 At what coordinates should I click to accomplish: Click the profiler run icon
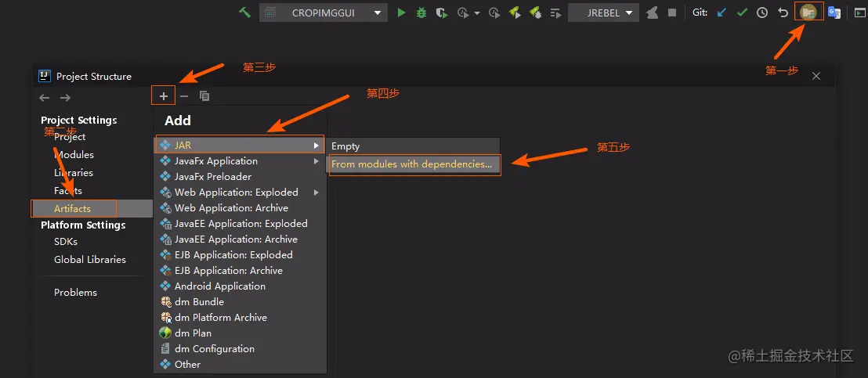[463, 13]
